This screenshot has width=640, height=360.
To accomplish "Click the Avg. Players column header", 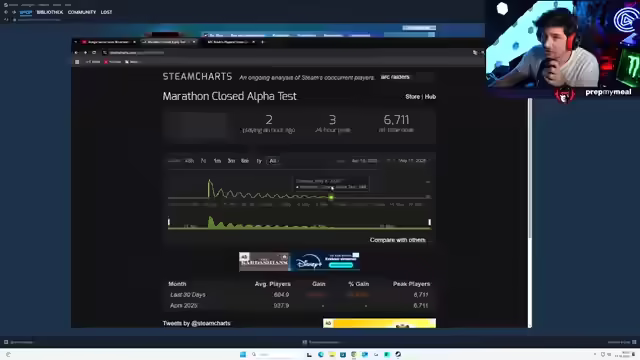I will pos(273,284).
